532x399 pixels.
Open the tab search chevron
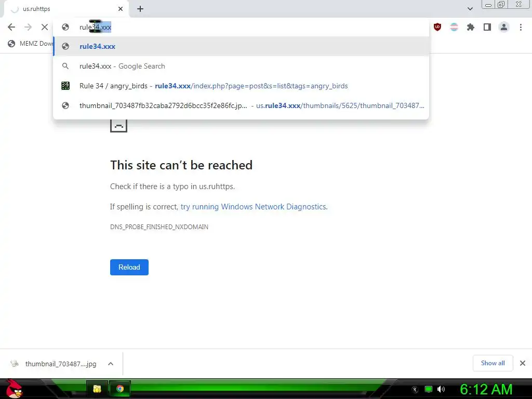click(470, 9)
